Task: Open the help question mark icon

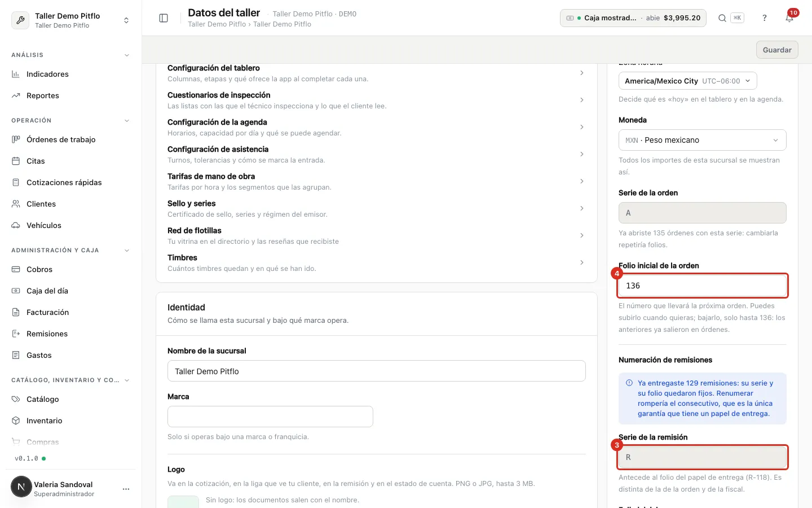Action: 765,18
